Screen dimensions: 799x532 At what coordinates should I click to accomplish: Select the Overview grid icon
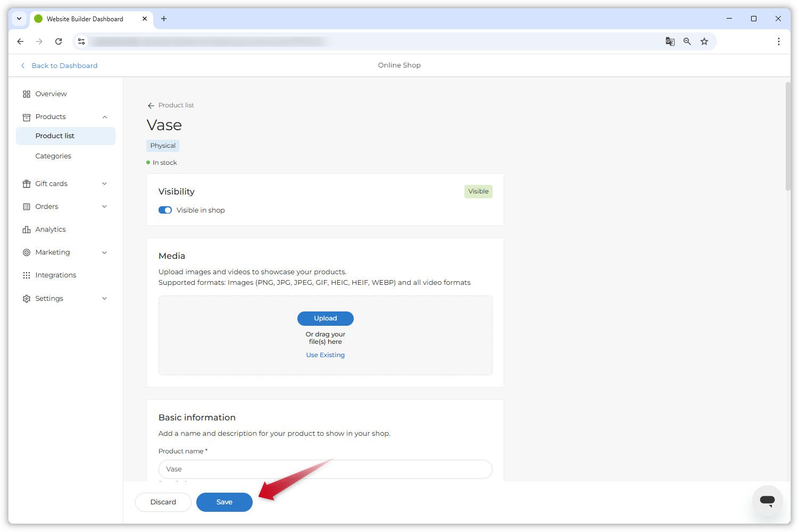(27, 94)
